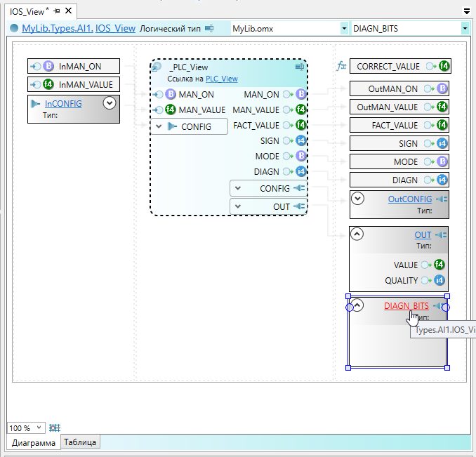The height and width of the screenshot is (457, 476).
Task: Click the f4 type icon of InMAN_VALUE
Action: (48, 84)
